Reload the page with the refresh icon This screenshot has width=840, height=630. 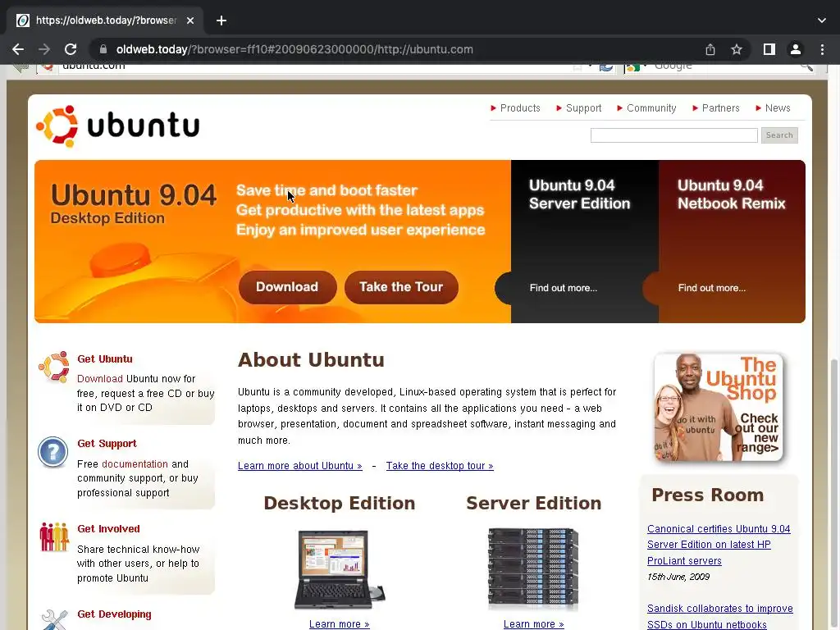click(x=71, y=49)
